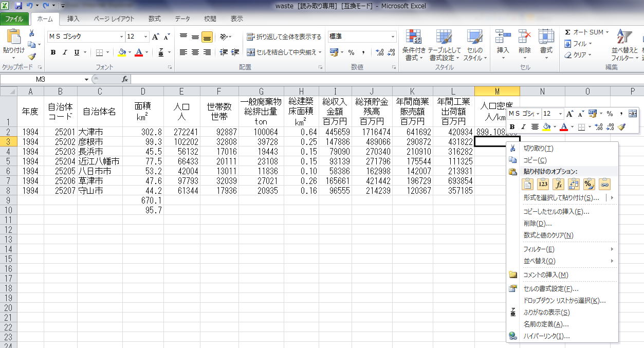Left-align text using the ribbon alignment icon

click(x=183, y=52)
